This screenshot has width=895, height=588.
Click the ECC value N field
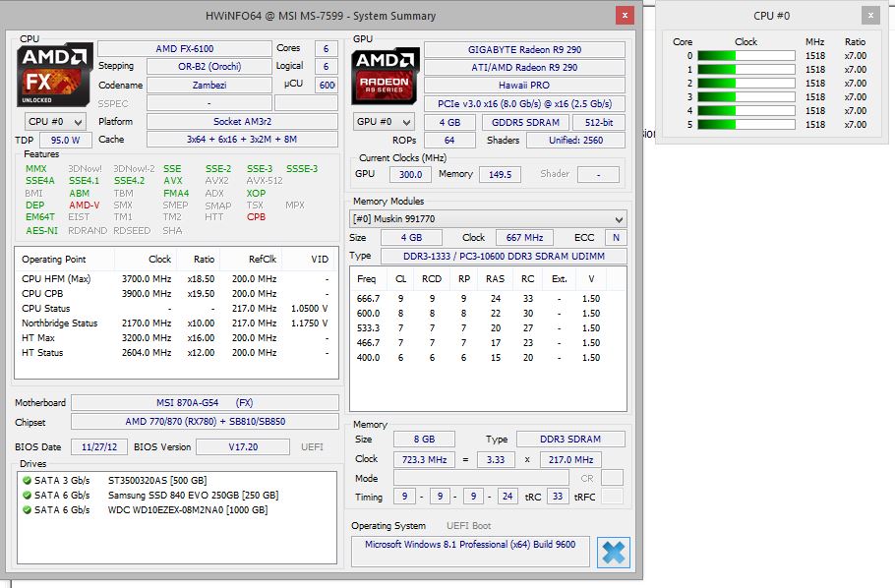(616, 238)
